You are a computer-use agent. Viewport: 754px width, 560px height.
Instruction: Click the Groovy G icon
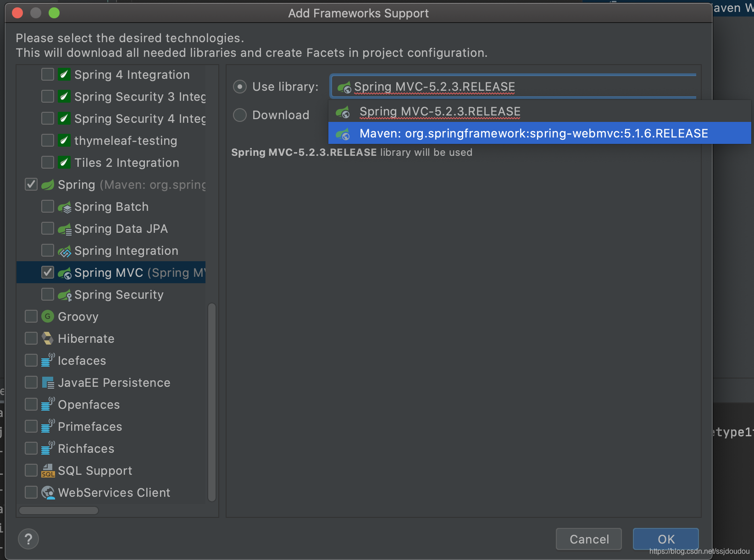[x=48, y=316]
